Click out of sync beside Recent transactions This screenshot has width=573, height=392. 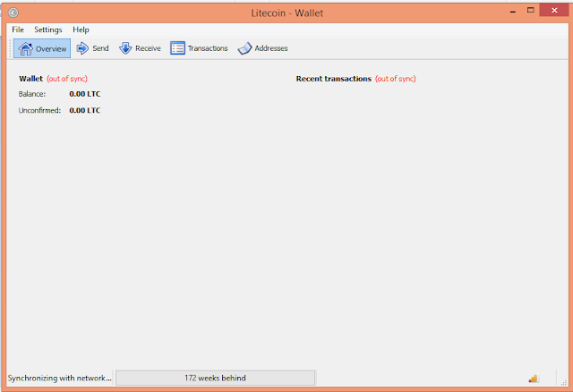(x=396, y=79)
